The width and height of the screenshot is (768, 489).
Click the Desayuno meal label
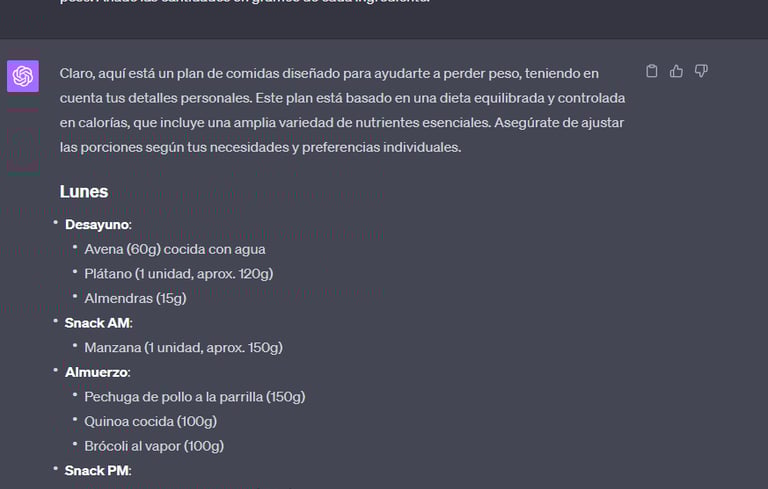[x=97, y=224]
